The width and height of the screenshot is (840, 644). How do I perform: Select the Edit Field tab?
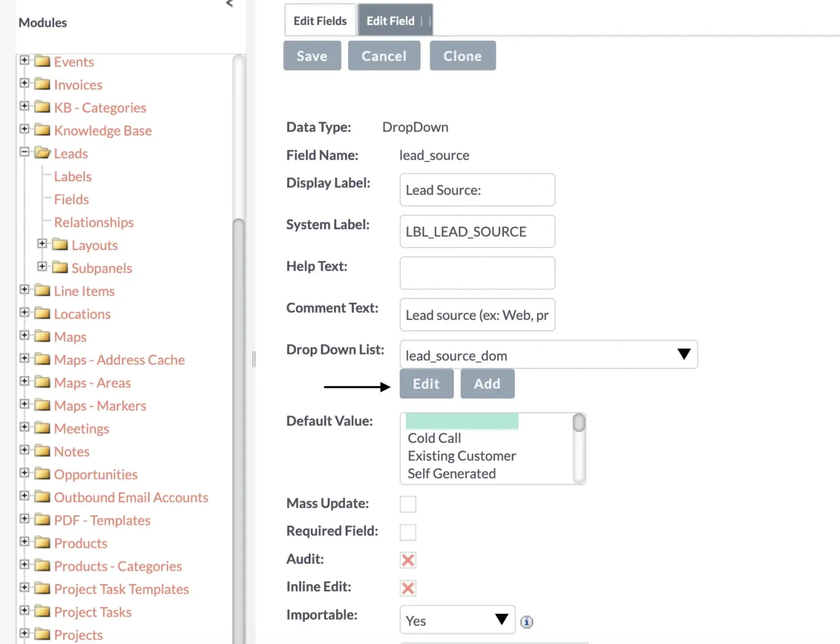click(390, 20)
